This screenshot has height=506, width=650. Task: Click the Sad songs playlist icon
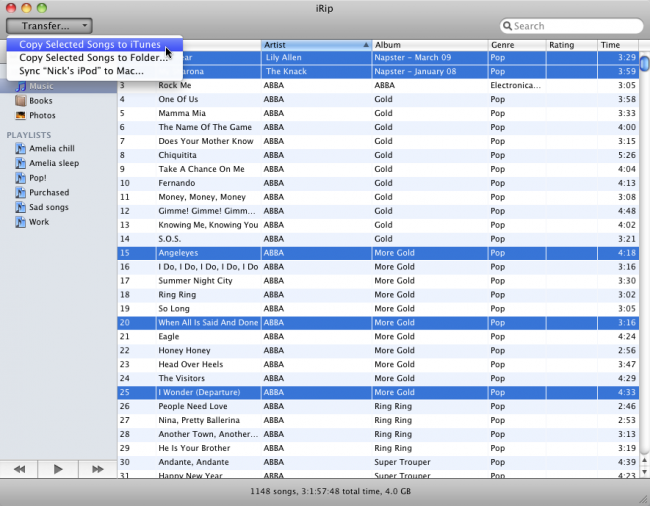pyautogui.click(x=20, y=207)
